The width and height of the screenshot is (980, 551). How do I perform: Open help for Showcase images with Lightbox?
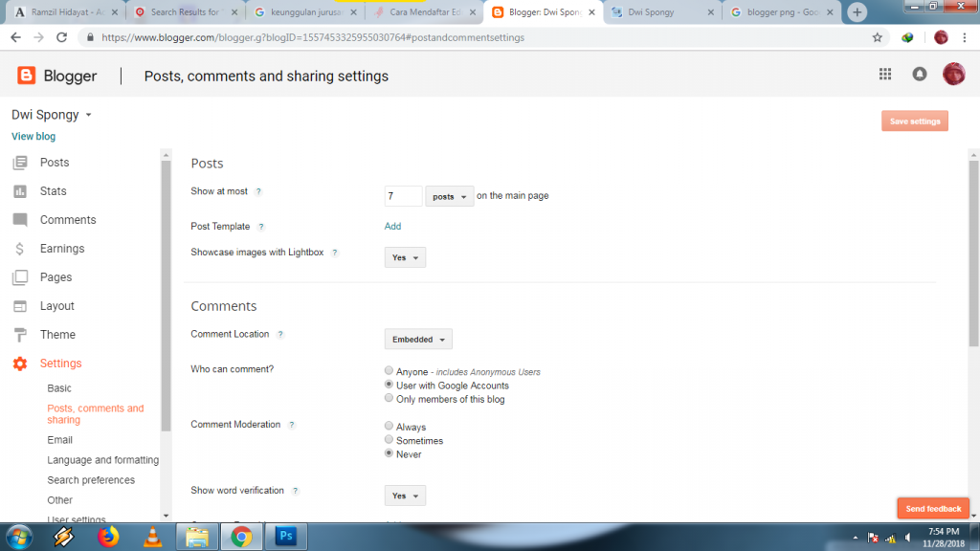335,253
